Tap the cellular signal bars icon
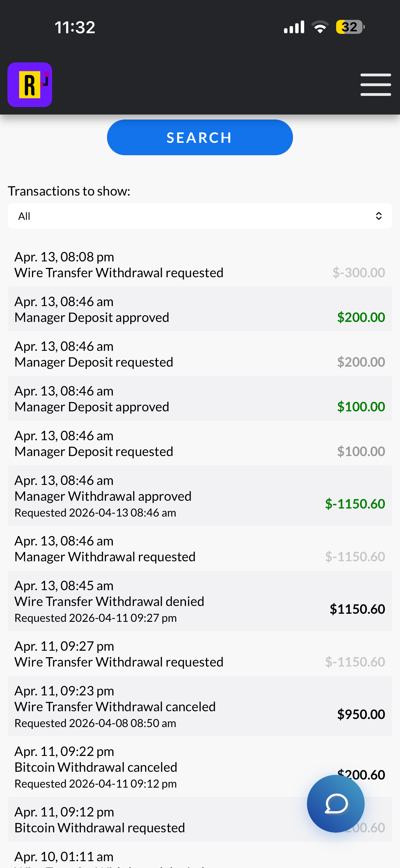Screen dimensions: 400x868 pos(294,27)
